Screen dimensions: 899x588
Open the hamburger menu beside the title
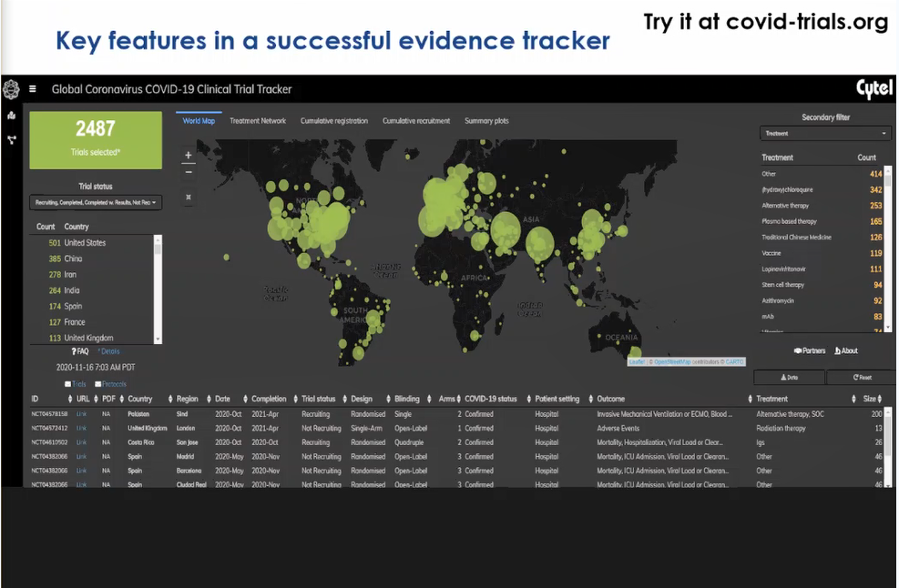(33, 89)
